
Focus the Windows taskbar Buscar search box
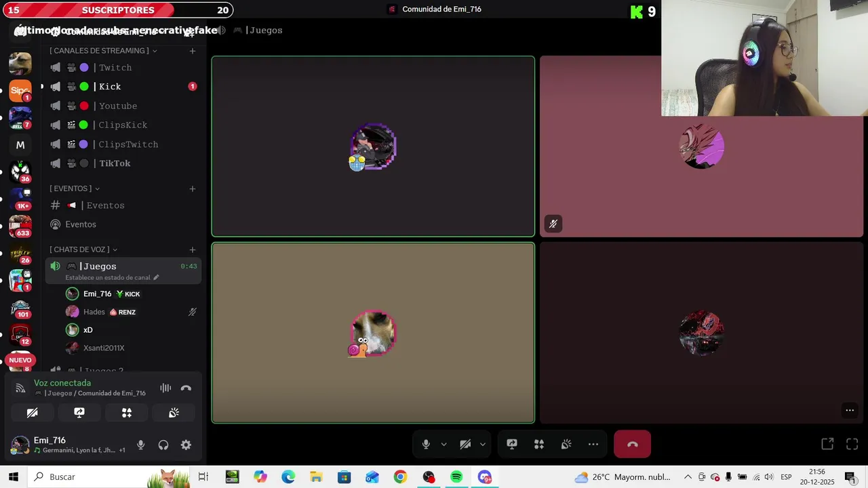pyautogui.click(x=110, y=477)
